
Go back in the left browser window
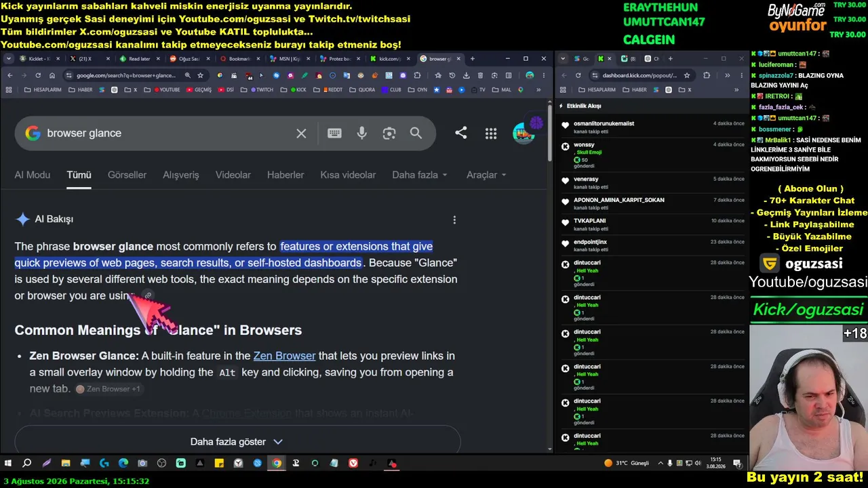click(x=9, y=75)
